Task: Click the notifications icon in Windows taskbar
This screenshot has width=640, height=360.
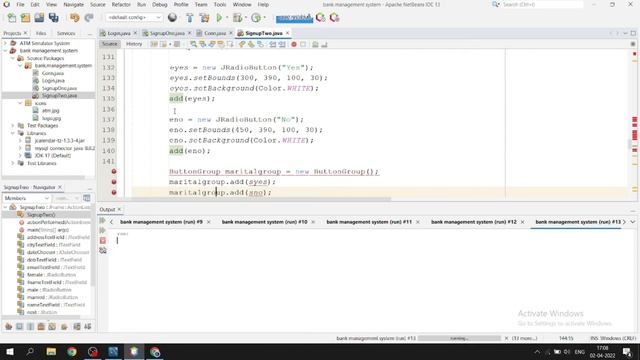Action: click(x=627, y=352)
